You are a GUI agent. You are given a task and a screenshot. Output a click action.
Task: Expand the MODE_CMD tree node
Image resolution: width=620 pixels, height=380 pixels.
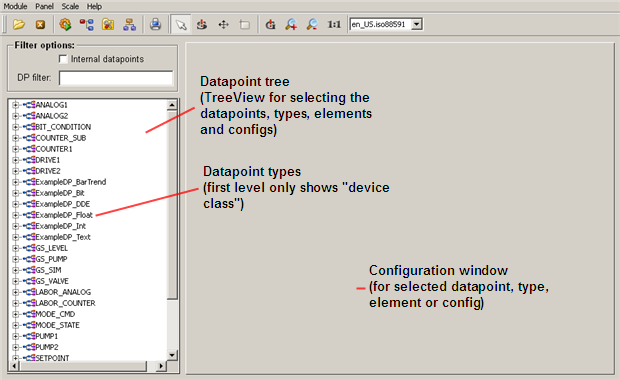point(15,314)
